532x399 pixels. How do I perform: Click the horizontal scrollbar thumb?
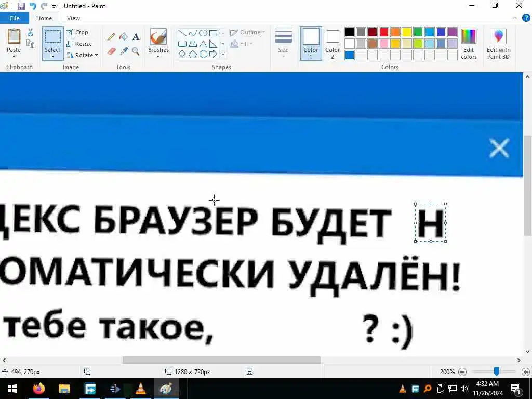221,360
